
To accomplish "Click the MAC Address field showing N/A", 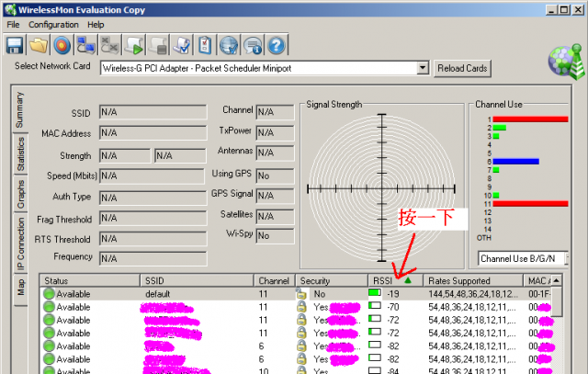I will [x=153, y=133].
